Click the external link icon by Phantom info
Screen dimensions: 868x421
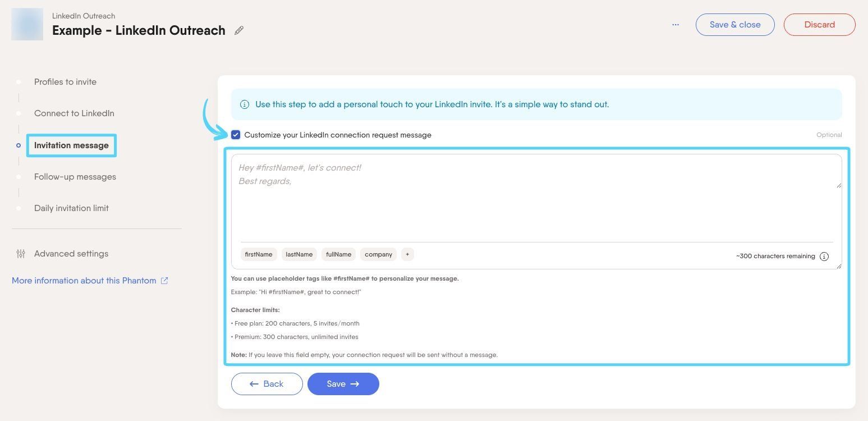pos(164,281)
